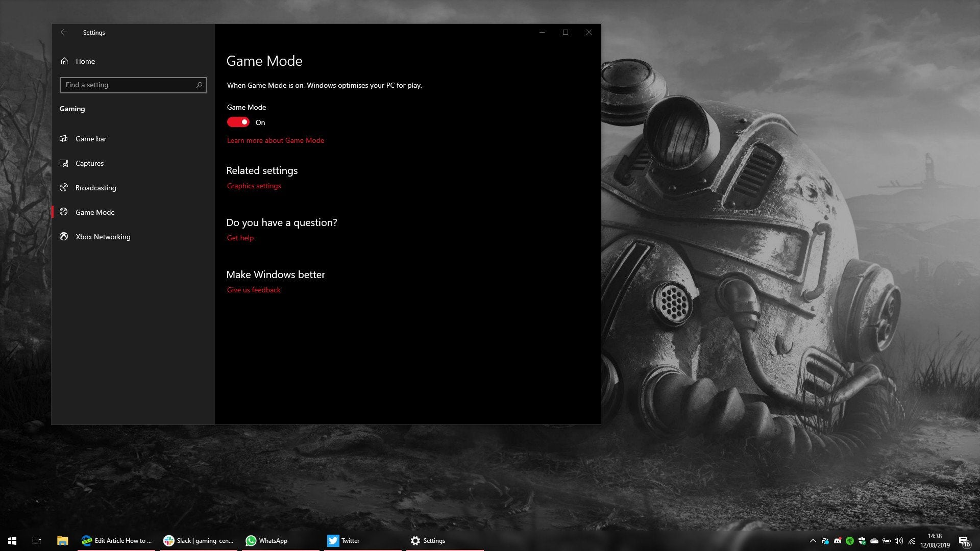Click the Give us feedback link
Viewport: 980px width, 551px height.
(x=254, y=289)
